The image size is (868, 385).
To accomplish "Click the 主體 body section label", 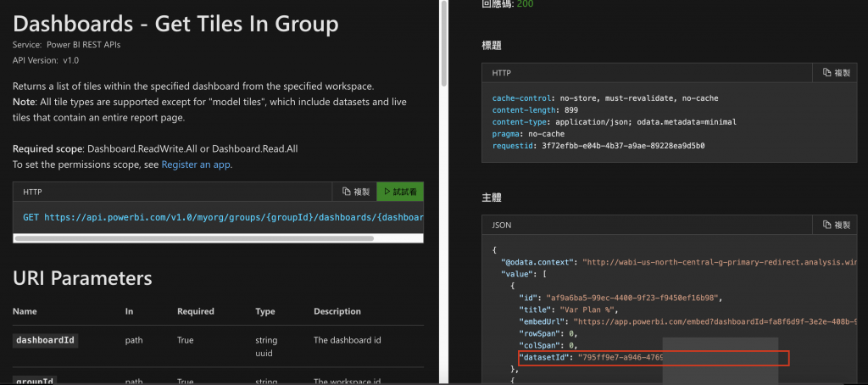I will [x=492, y=198].
